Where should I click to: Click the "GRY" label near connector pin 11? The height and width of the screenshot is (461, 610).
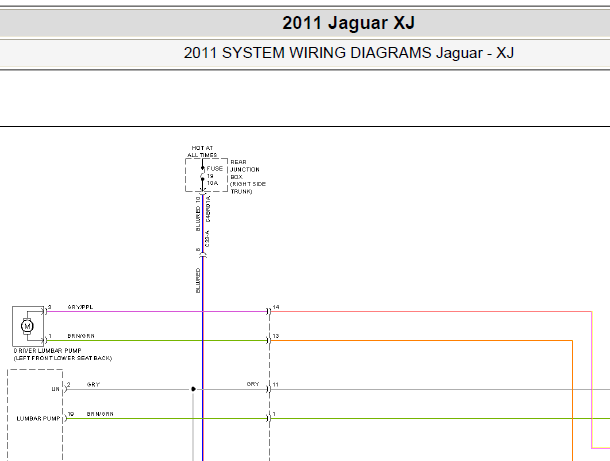253,384
